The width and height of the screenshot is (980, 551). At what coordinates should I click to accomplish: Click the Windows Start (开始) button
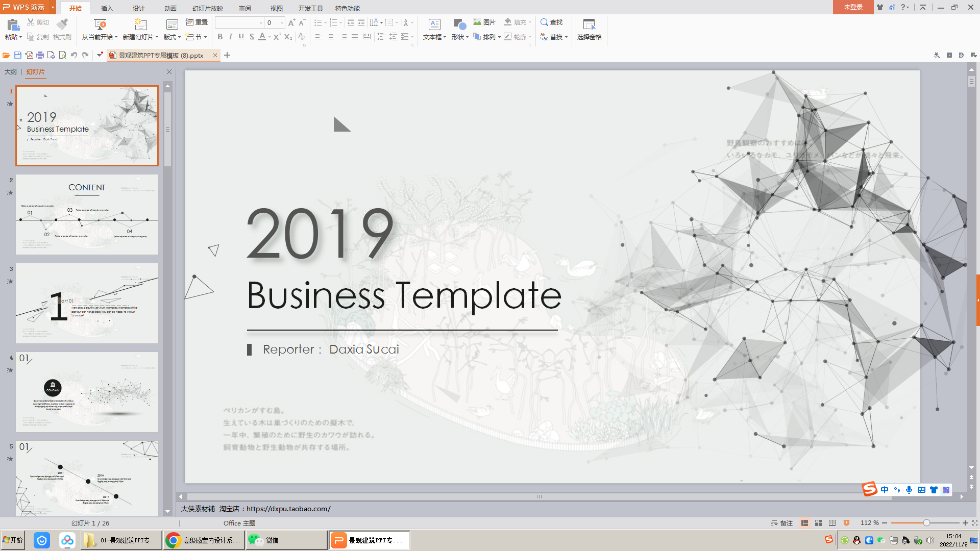(13, 540)
